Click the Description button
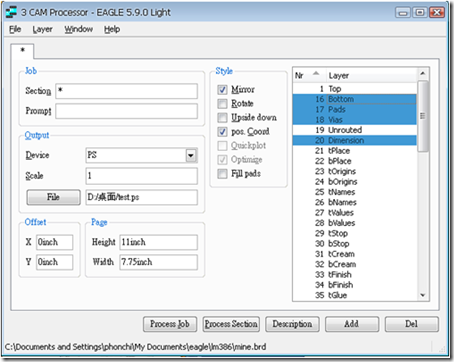Viewport: 454px width, 362px height. pos(292,324)
